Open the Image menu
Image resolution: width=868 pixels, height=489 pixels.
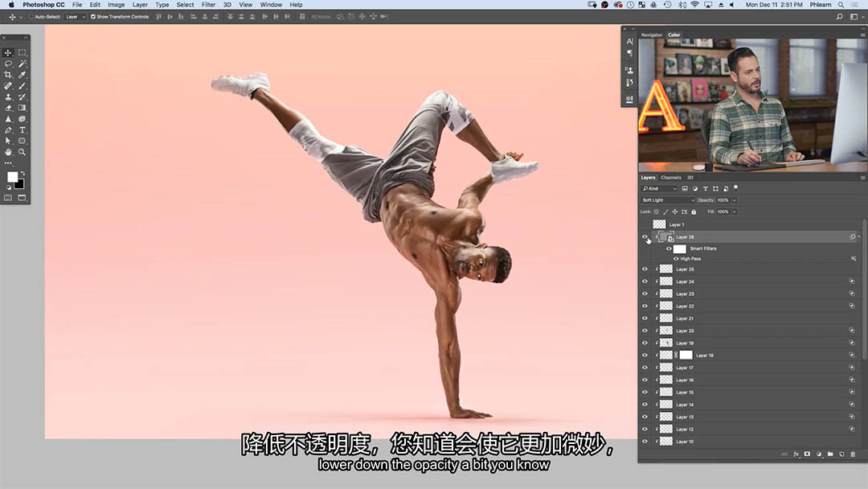pos(116,5)
